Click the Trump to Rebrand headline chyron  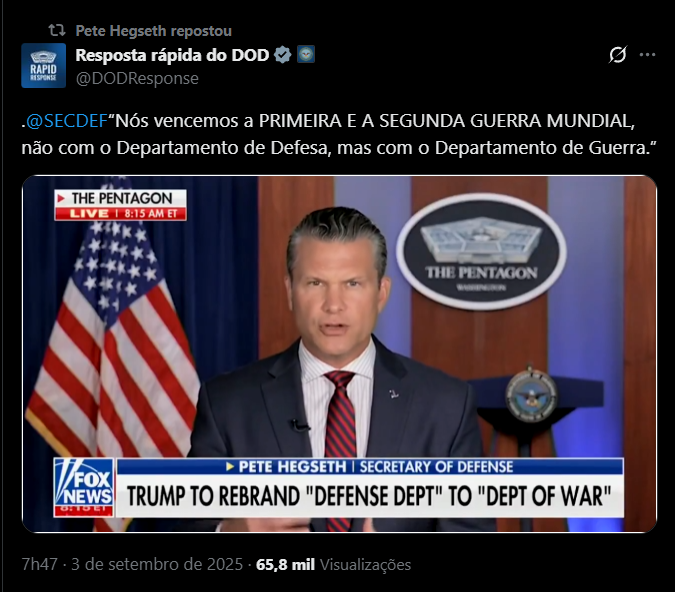[369, 496]
